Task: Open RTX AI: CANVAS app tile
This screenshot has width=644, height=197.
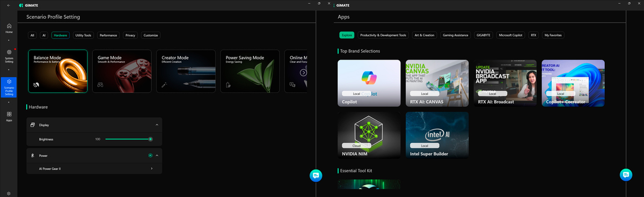Action: coord(437,83)
